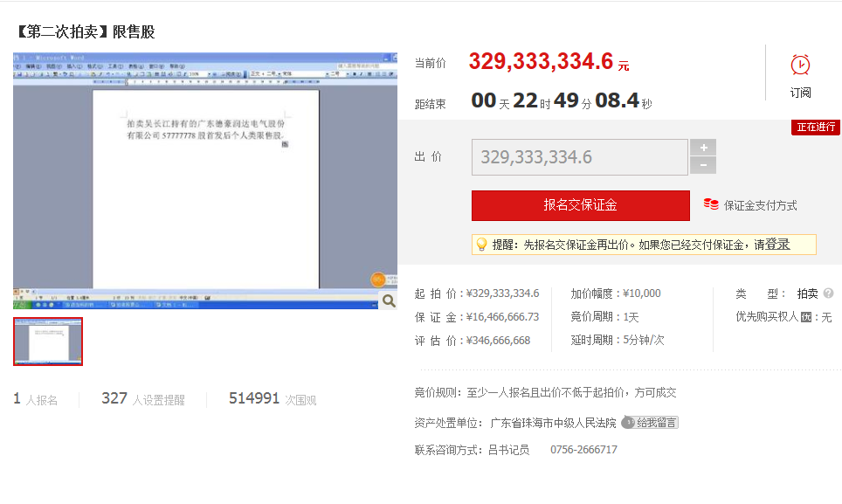Click the 广东省珠海市中级人民法院 court name
842x504 pixels.
point(553,424)
